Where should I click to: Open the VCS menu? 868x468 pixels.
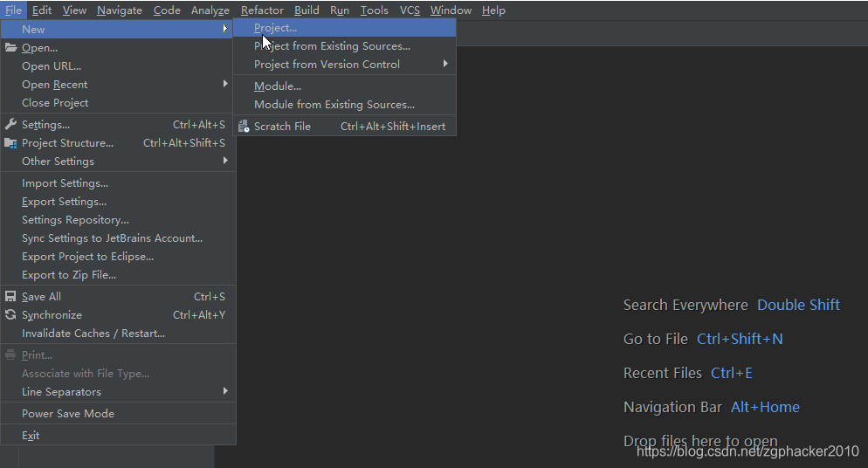[410, 10]
